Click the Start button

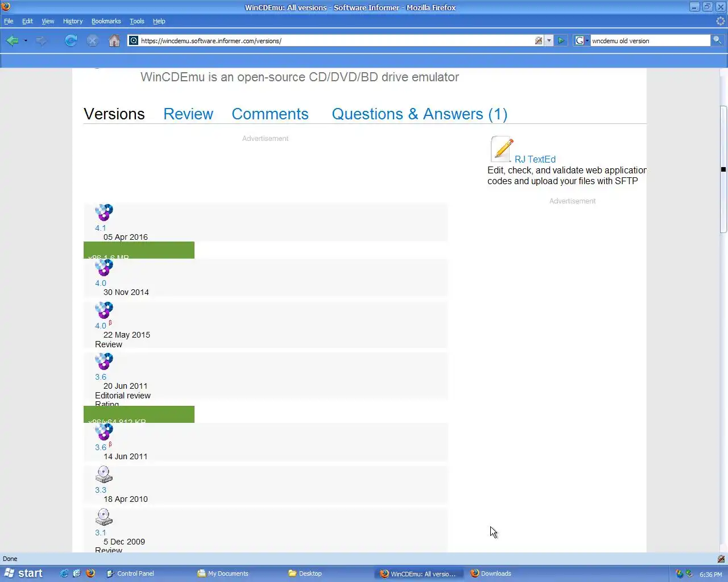pos(24,573)
